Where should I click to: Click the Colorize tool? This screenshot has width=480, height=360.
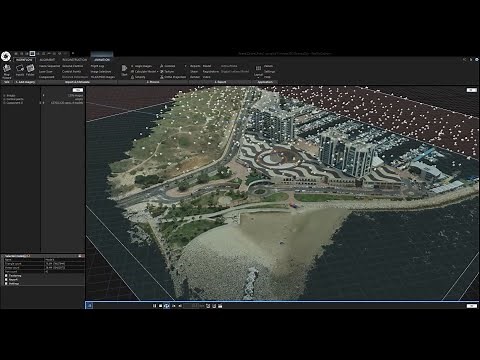(x=167, y=66)
